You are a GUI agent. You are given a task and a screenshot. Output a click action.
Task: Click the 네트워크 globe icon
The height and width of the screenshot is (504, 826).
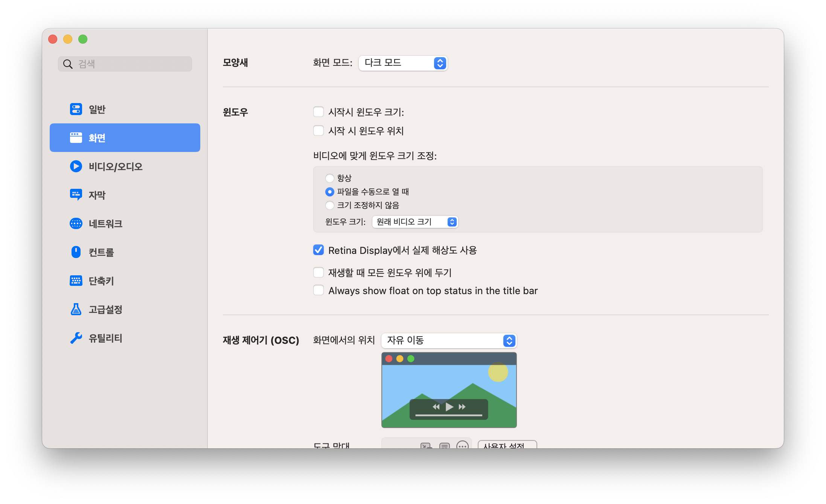tap(76, 223)
